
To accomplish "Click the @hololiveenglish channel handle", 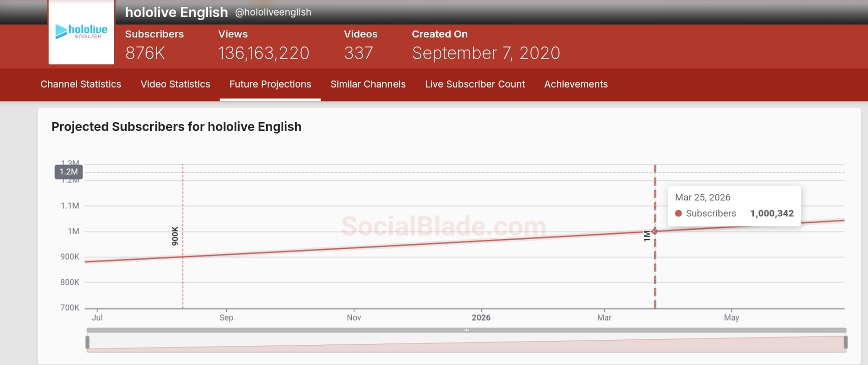I will (x=273, y=12).
